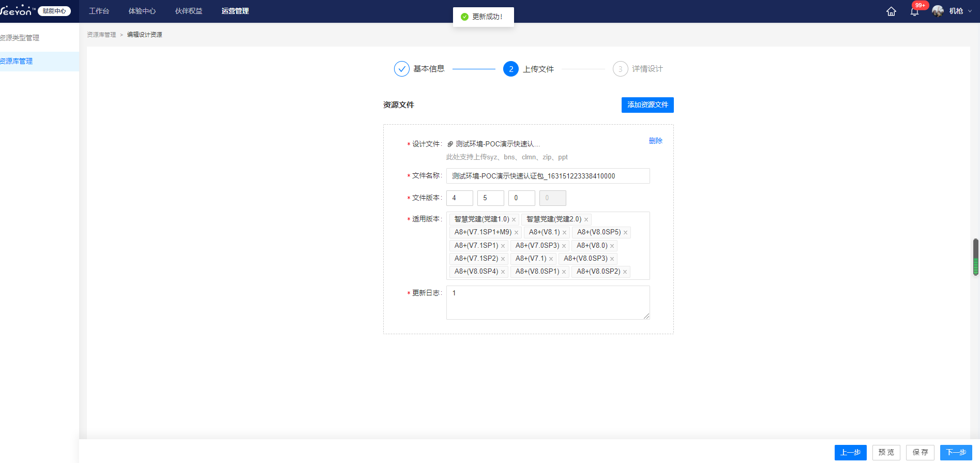
Task: Remove the 智慧党建(党建2.0) tag
Action: [586, 220]
